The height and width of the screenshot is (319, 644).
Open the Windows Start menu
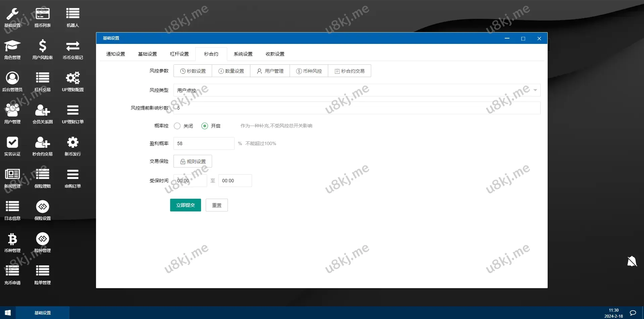tap(8, 313)
